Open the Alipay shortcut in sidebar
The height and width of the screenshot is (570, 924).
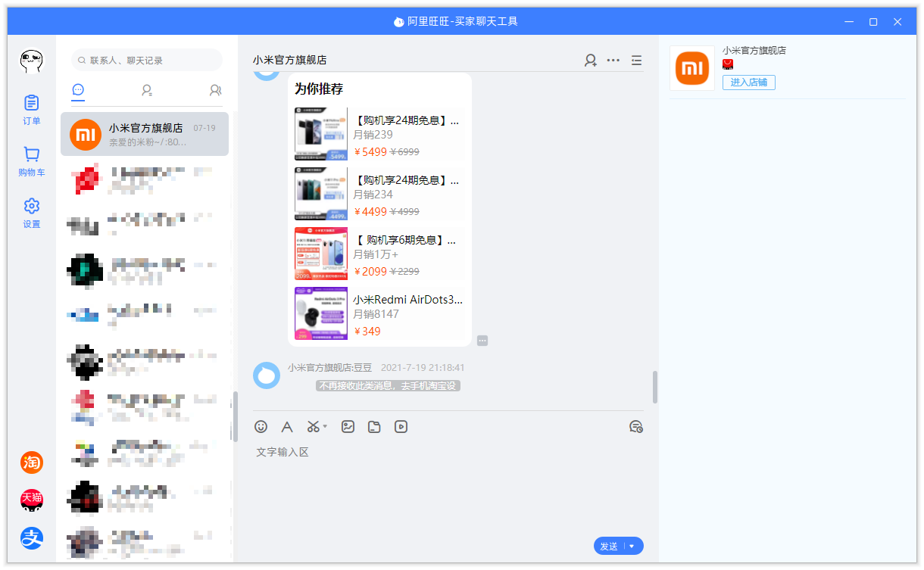(x=32, y=538)
